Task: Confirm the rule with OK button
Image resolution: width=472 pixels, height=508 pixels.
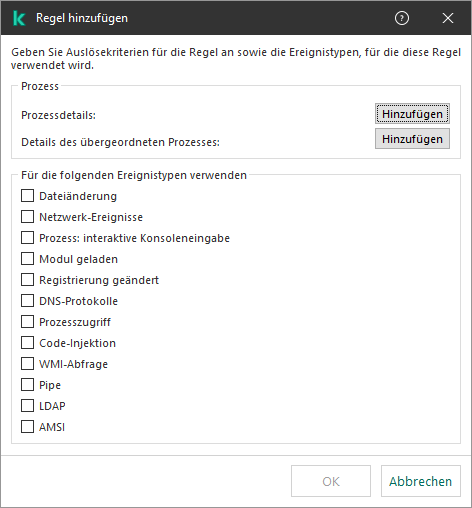Action: click(331, 481)
